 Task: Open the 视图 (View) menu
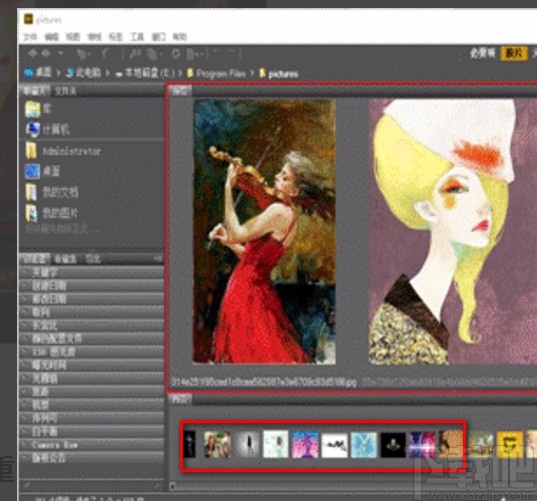[x=73, y=37]
